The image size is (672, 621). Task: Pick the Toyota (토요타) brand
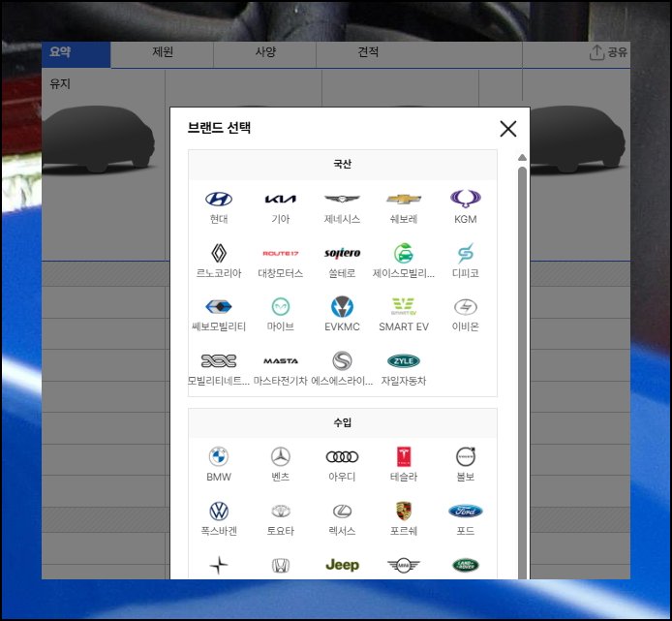click(280, 511)
